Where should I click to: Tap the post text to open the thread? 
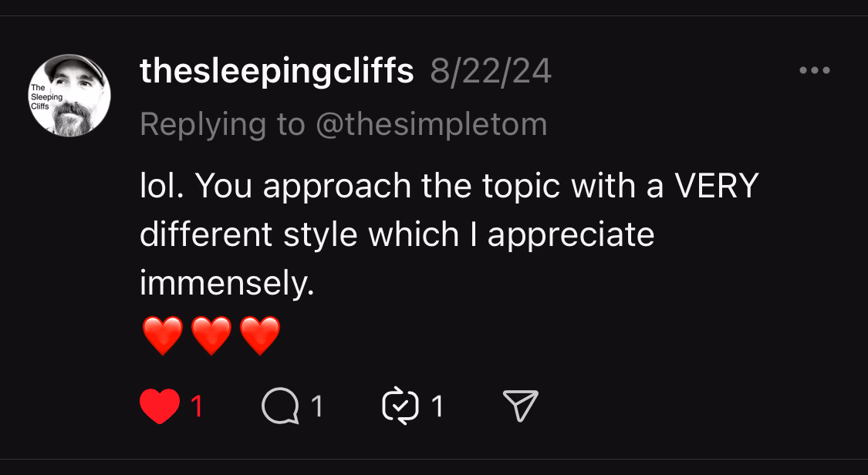[448, 233]
